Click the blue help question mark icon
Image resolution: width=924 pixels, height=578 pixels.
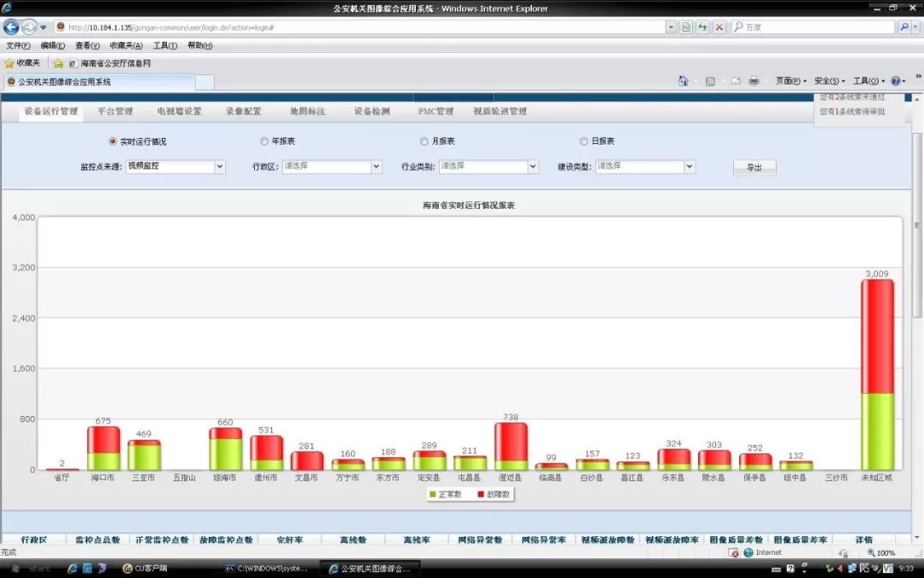897,80
